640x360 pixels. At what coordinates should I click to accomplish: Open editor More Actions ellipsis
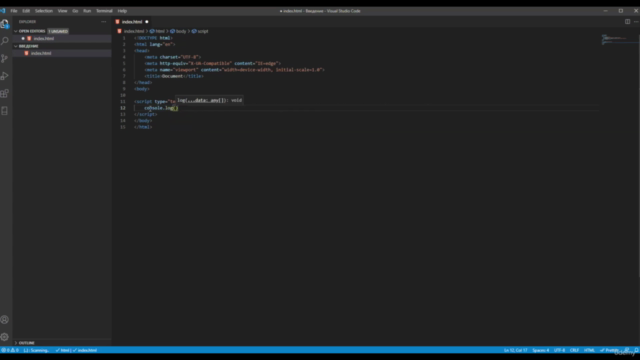[636, 22]
